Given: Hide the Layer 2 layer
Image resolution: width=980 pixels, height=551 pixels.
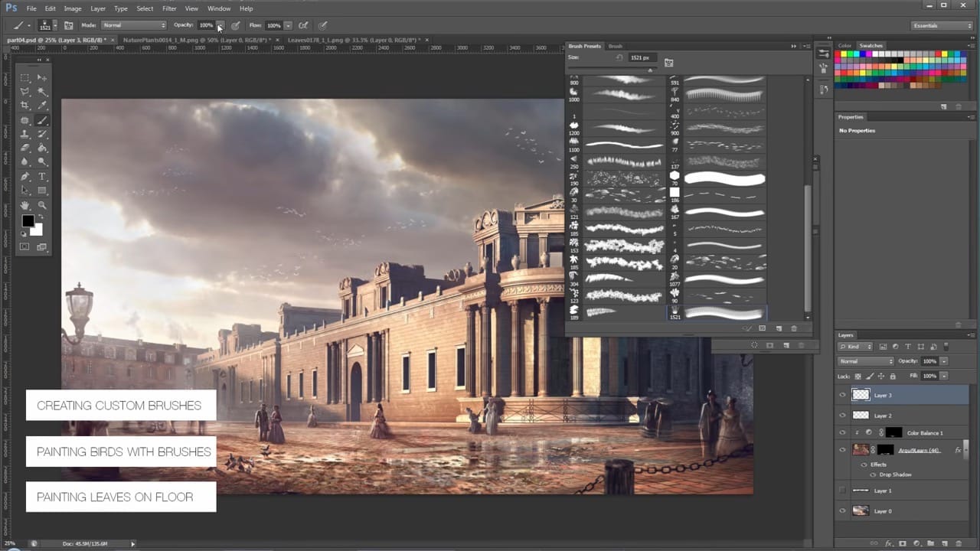Looking at the screenshot, I should coord(842,415).
